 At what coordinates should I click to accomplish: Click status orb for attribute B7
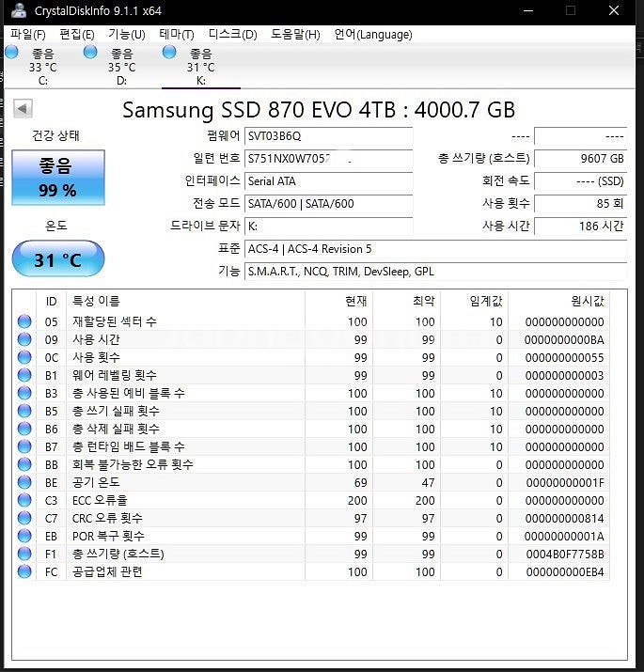[24, 446]
